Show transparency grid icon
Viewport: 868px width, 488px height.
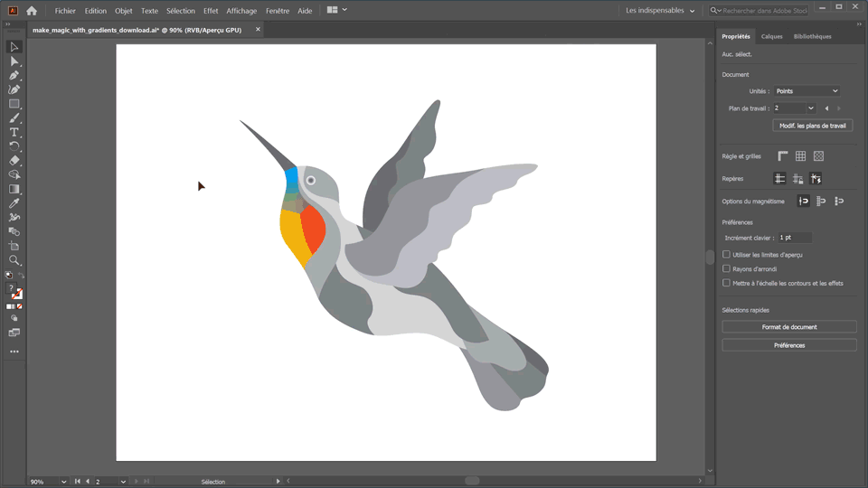pos(819,156)
